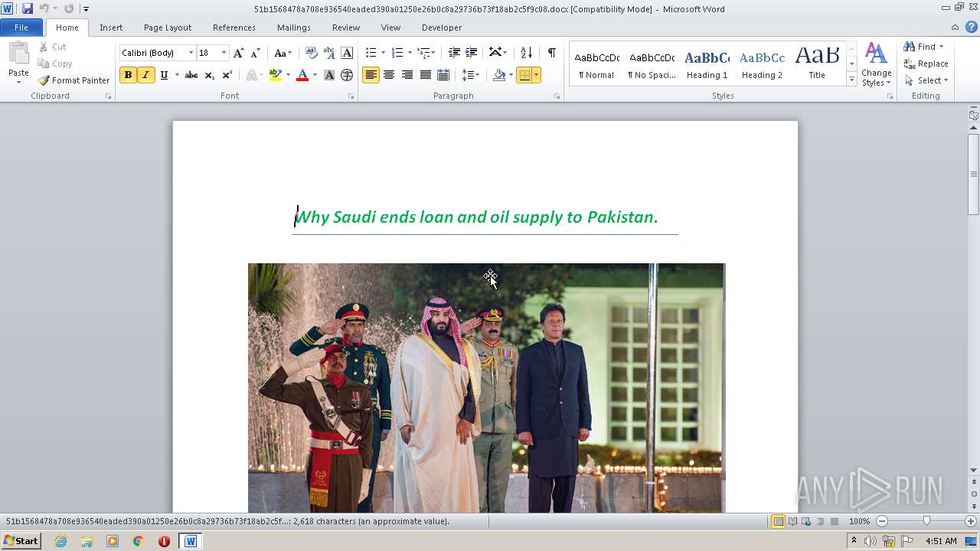Apply strikethrough formatting
This screenshot has height=551, width=980.
click(x=191, y=75)
